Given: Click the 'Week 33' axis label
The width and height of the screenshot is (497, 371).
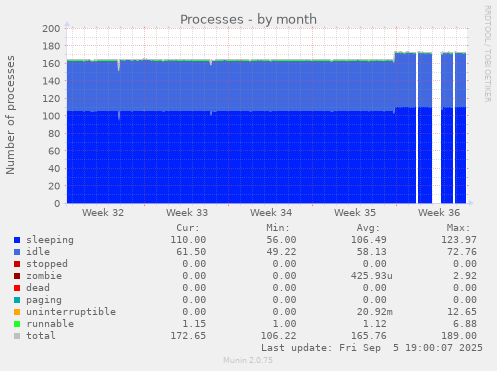Looking at the screenshot, I should pyautogui.click(x=187, y=213).
